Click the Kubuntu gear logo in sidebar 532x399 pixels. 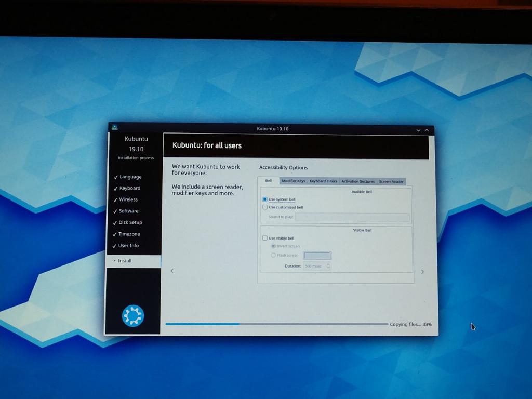coord(132,315)
